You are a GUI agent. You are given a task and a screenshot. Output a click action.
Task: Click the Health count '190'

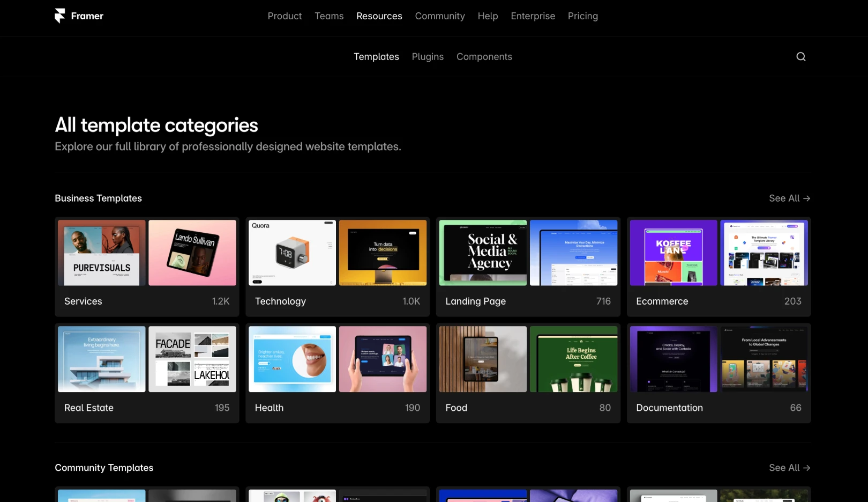[x=413, y=408]
